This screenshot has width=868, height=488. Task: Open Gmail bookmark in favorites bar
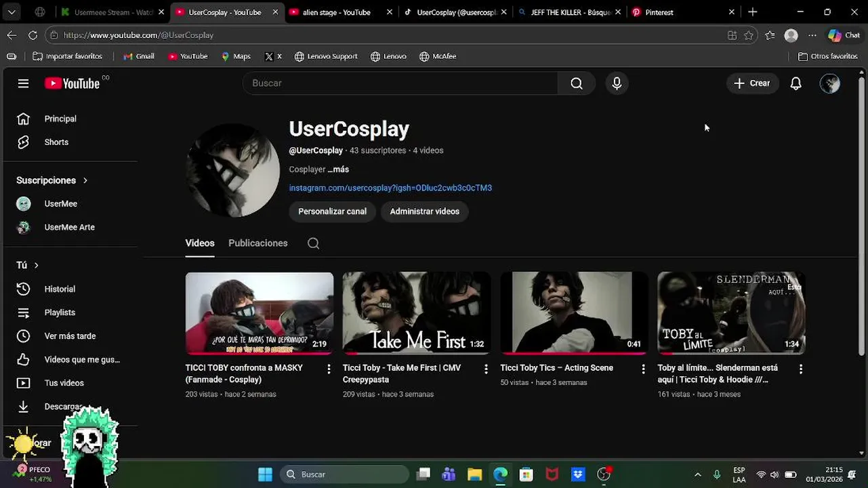(x=139, y=56)
